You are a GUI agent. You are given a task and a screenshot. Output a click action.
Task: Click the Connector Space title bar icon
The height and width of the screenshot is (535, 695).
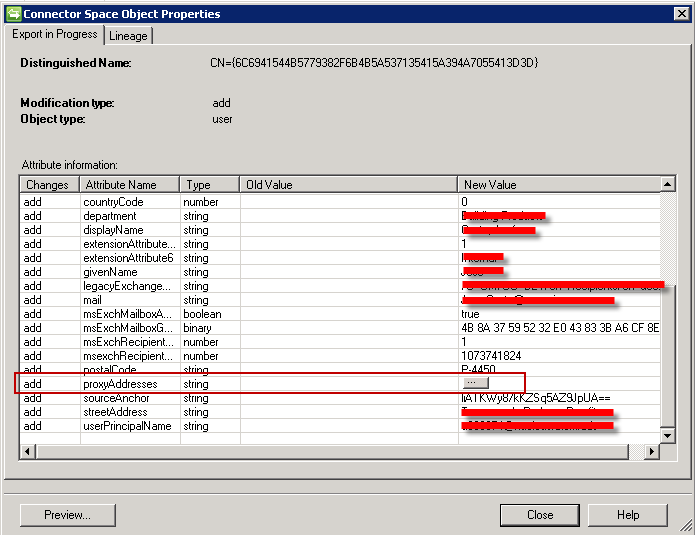pyautogui.click(x=13, y=14)
